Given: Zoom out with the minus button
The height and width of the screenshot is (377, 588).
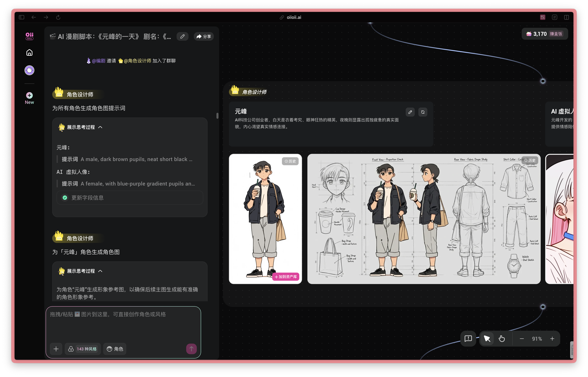Looking at the screenshot, I should (x=522, y=339).
